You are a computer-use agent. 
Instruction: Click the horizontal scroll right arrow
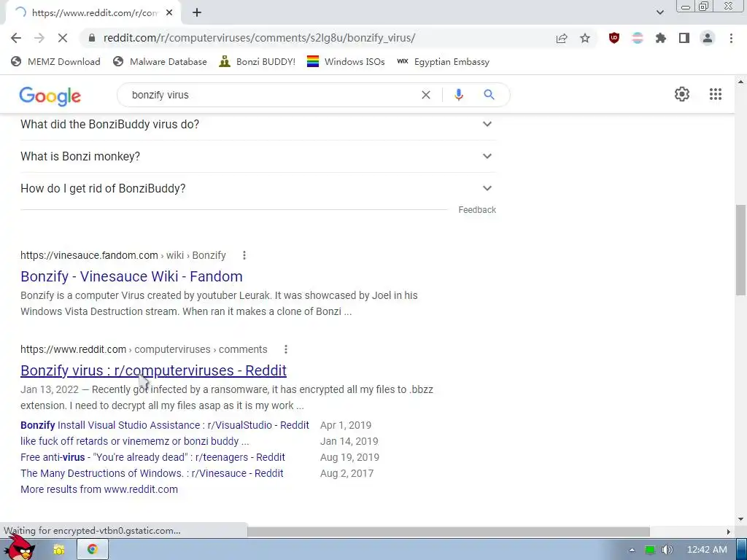tap(729, 532)
